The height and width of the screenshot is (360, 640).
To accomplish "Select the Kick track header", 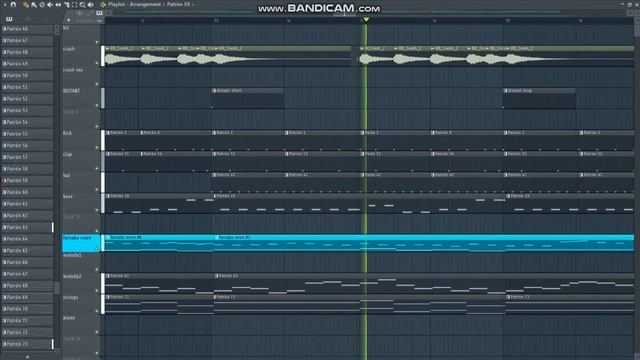I will (x=81, y=140).
